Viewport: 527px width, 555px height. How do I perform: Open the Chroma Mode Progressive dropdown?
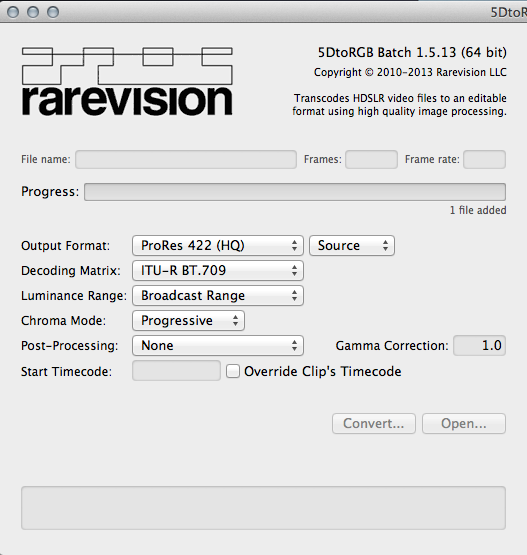[x=188, y=320]
